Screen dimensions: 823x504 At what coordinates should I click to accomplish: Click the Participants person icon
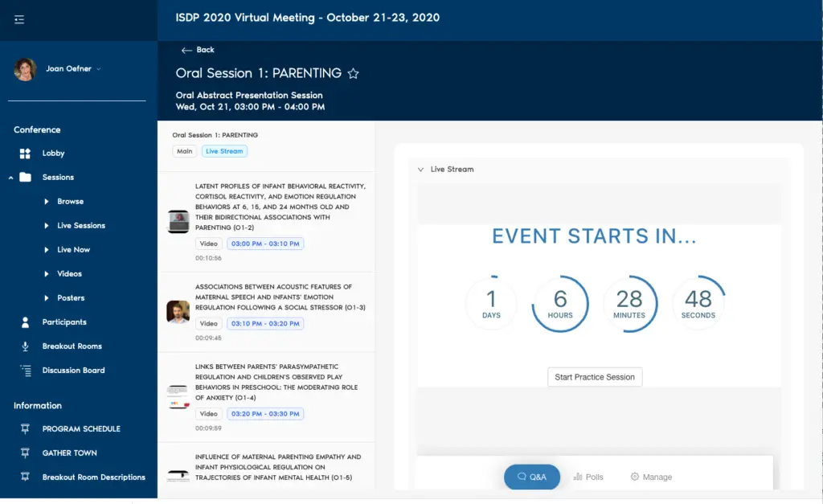coord(26,322)
